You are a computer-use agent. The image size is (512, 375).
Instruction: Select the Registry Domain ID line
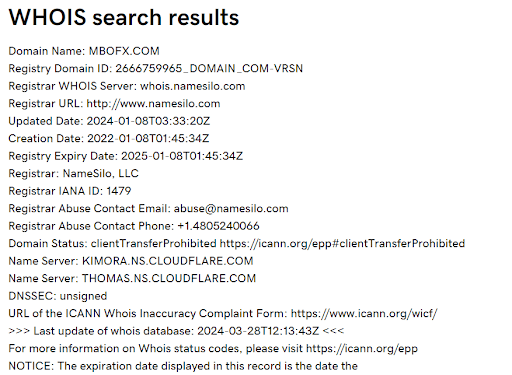click(x=156, y=69)
